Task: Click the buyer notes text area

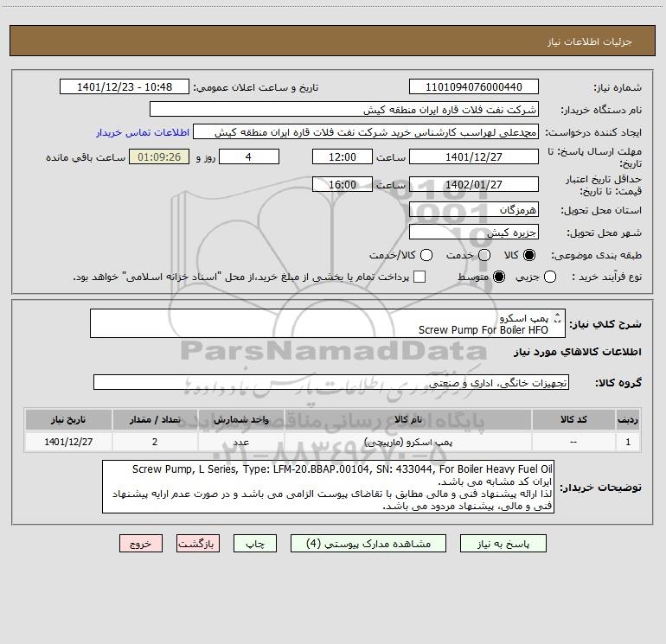Action: pos(328,487)
